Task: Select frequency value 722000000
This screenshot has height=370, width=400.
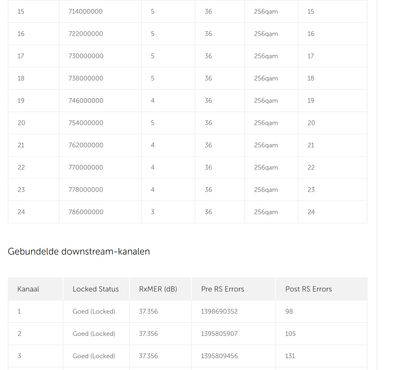Action: [x=86, y=34]
